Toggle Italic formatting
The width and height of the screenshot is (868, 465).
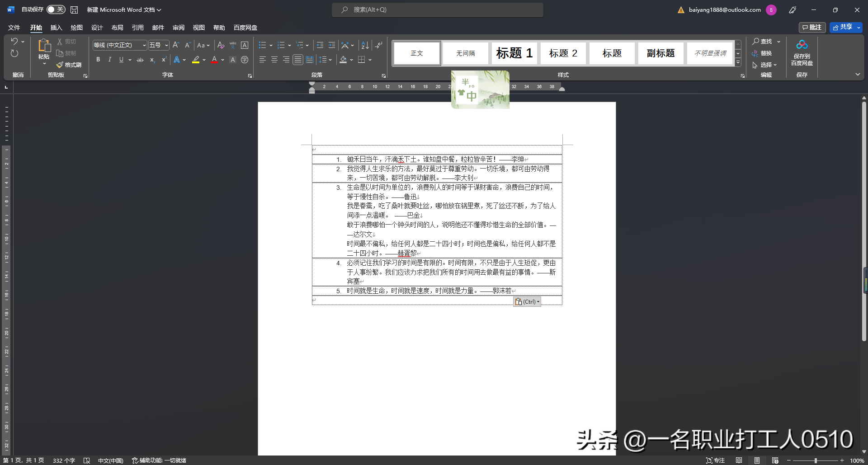pos(109,60)
